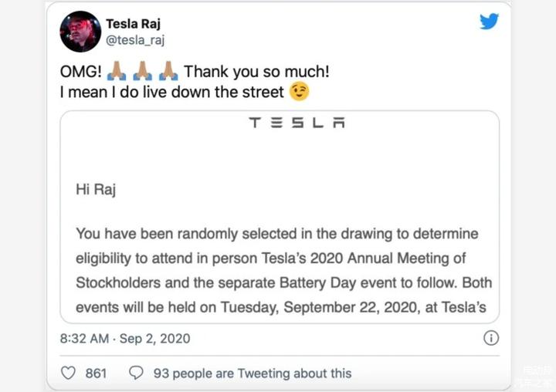Click the Twitter bird logo

click(489, 22)
